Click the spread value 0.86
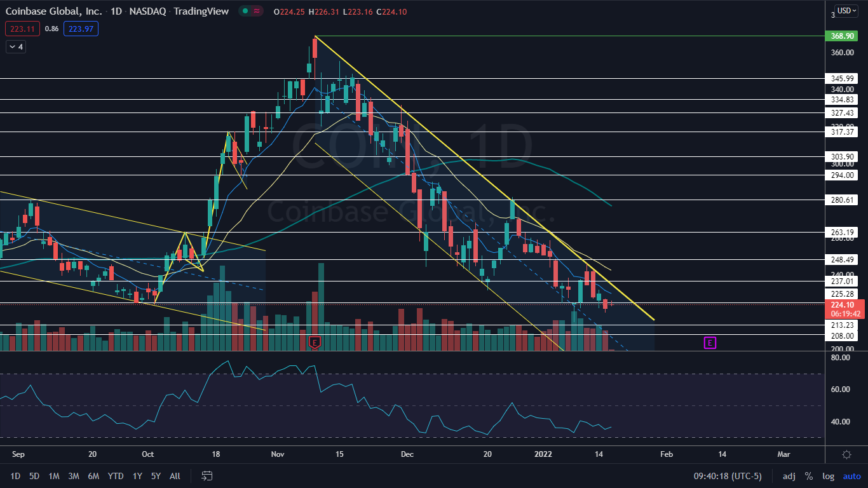Viewport: 868px width, 488px height. click(52, 29)
